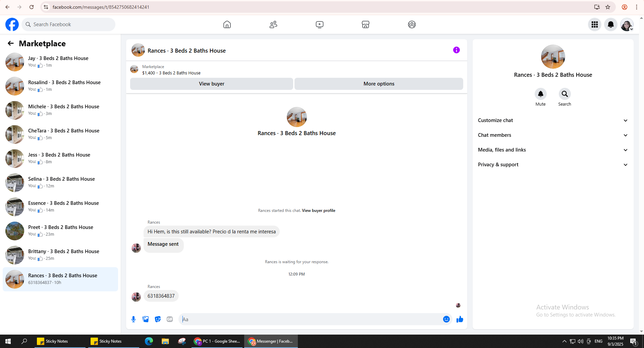Open the emoji picker in message box
This screenshot has width=644, height=348.
coord(446,319)
